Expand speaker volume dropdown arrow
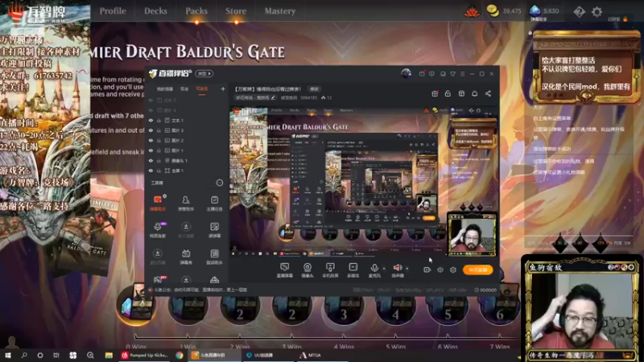This screenshot has width=644, height=362. pyautogui.click(x=407, y=269)
